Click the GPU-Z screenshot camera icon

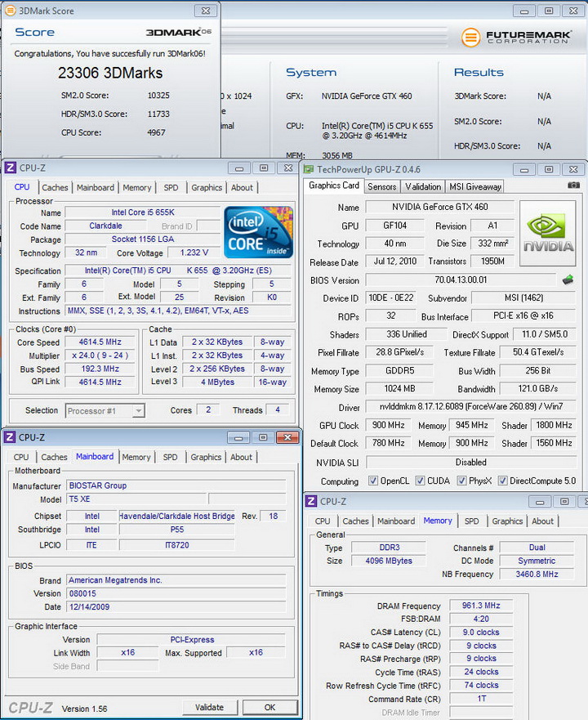point(573,185)
